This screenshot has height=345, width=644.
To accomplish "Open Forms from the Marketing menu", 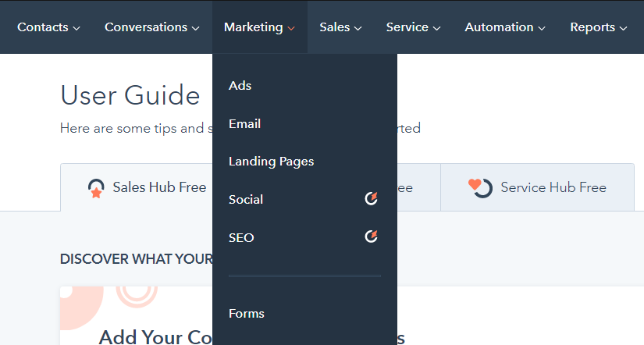I will pos(247,314).
